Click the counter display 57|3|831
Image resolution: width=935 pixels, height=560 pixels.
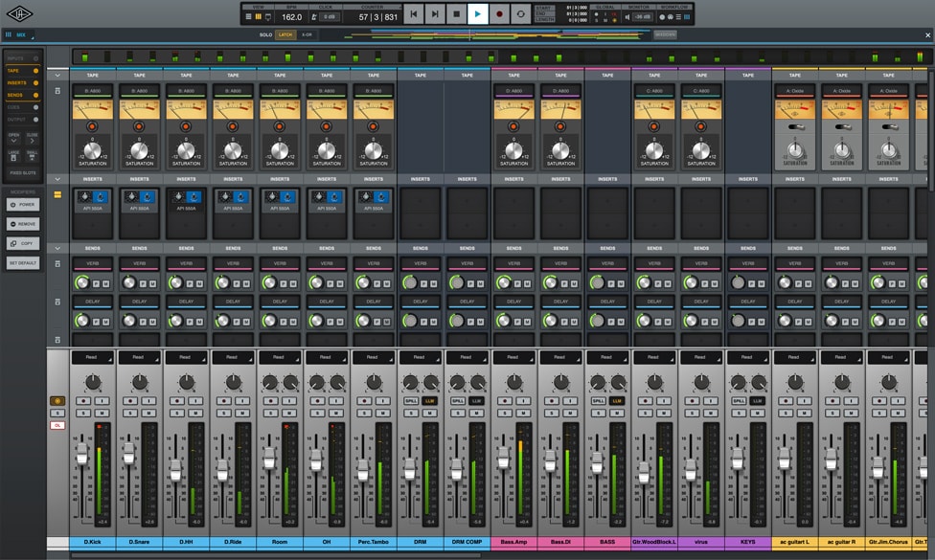[x=378, y=17]
